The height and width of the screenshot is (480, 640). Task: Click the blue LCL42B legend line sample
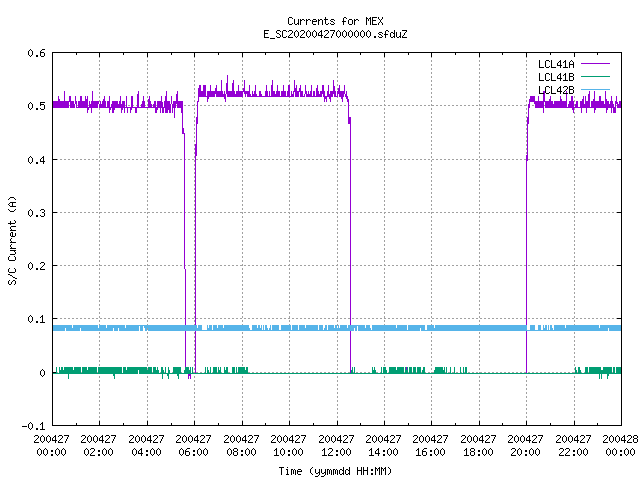(x=595, y=89)
